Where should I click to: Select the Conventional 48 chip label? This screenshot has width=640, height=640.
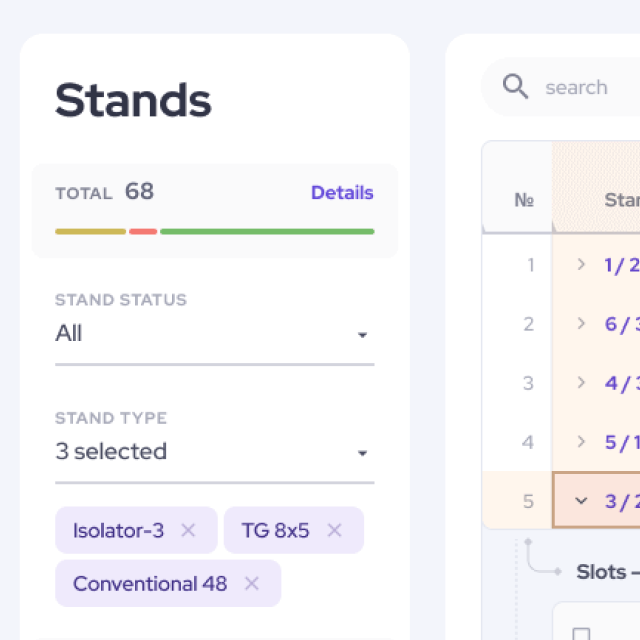point(150,583)
